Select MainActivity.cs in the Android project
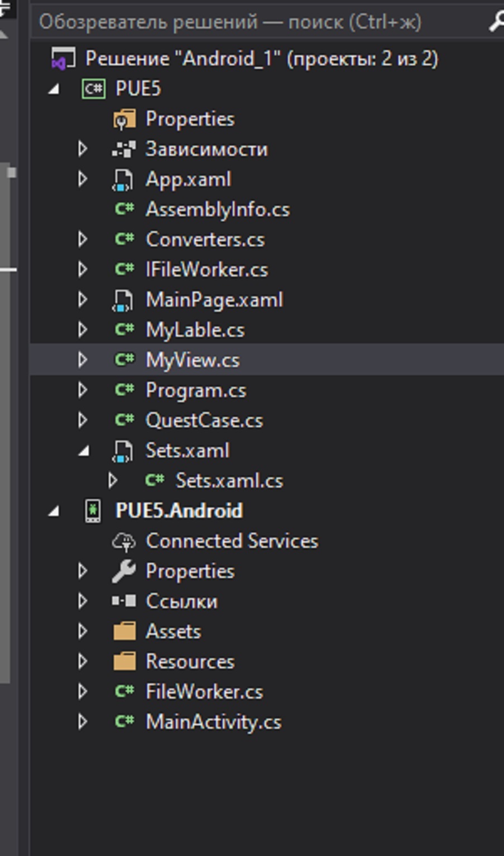The image size is (504, 856). click(x=213, y=722)
